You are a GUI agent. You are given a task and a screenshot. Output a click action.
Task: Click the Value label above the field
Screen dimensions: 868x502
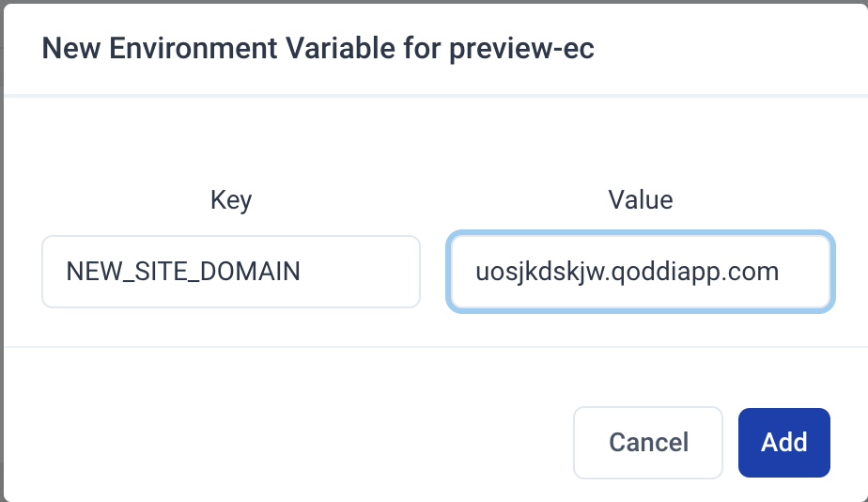point(641,199)
